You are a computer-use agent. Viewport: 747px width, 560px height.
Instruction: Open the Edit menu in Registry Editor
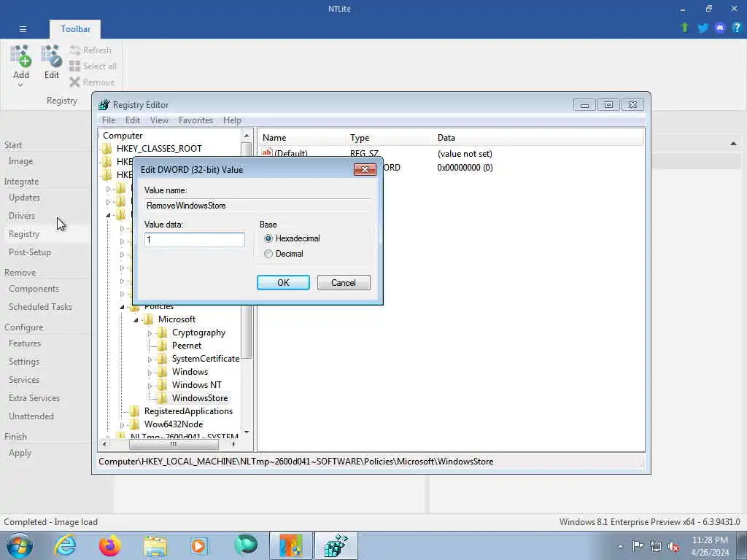(x=133, y=120)
